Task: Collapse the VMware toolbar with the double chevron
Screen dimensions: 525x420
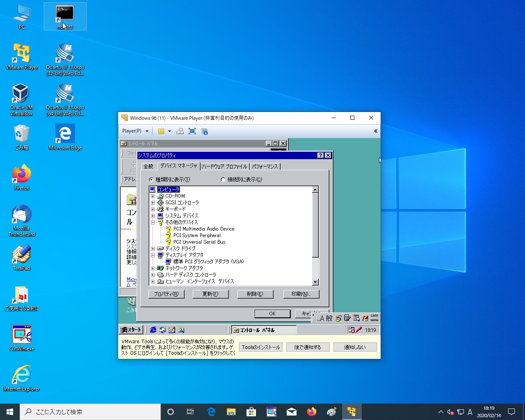Action: [376, 131]
